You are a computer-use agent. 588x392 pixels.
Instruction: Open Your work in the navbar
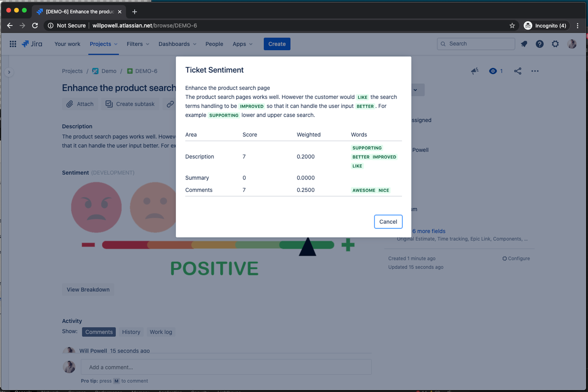click(67, 44)
